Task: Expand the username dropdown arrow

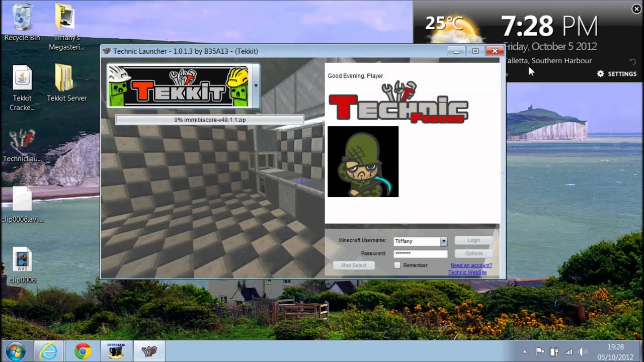Action: pos(443,241)
